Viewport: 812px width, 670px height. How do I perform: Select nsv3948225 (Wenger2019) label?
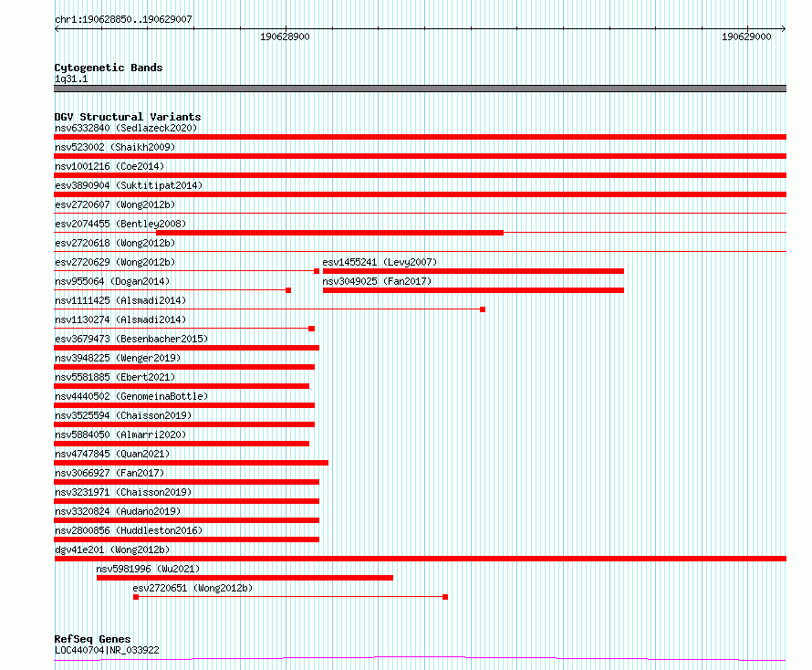[118, 358]
